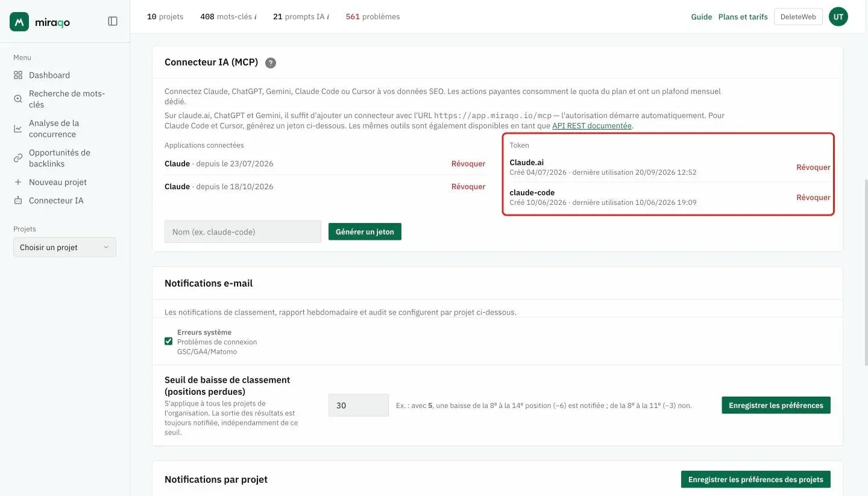Viewport: 868px width, 496px height.
Task: Uncheck the Erreurs système checkbox
Action: [169, 341]
